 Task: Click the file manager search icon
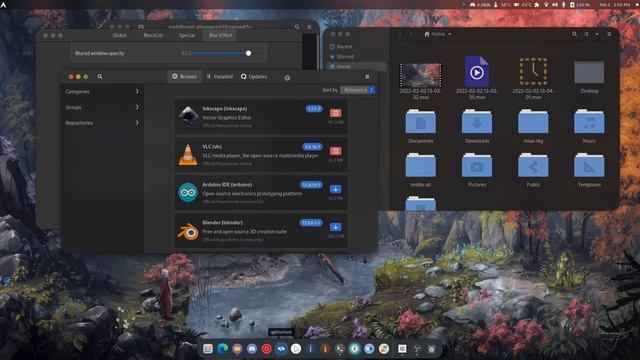click(x=574, y=34)
